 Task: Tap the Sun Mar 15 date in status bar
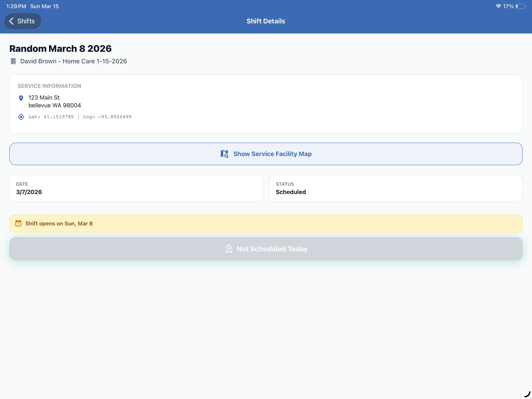tap(44, 6)
